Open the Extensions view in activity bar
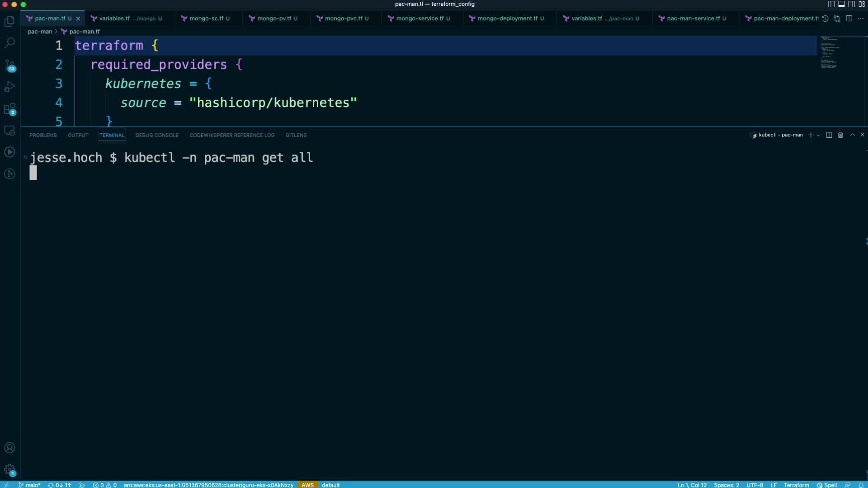This screenshot has height=488, width=868. point(9,109)
